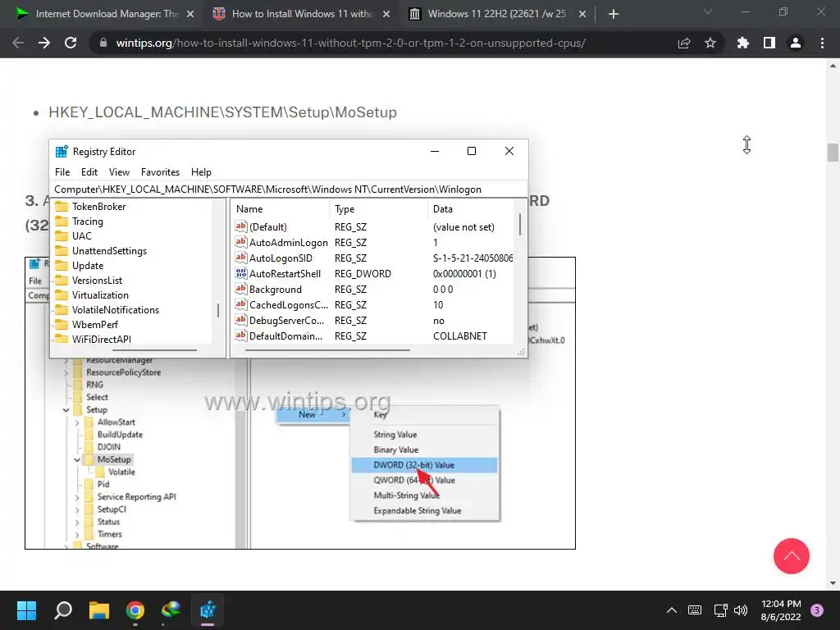Sort values by the Type column header
This screenshot has height=630, width=840.
[x=379, y=209]
